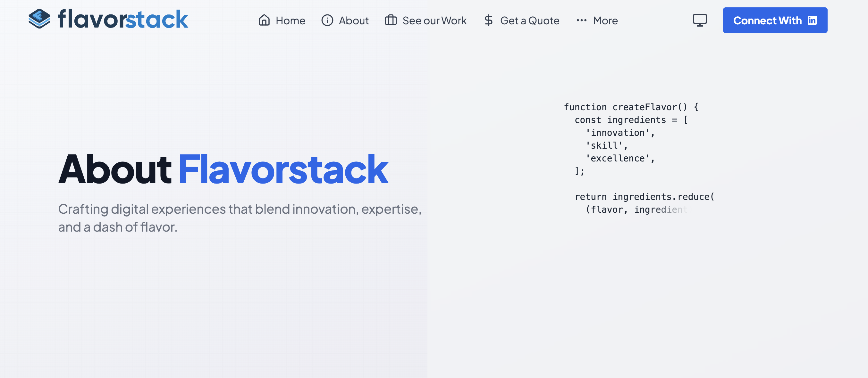Open the Home nav link
Image resolution: width=868 pixels, height=378 pixels.
pyautogui.click(x=282, y=21)
